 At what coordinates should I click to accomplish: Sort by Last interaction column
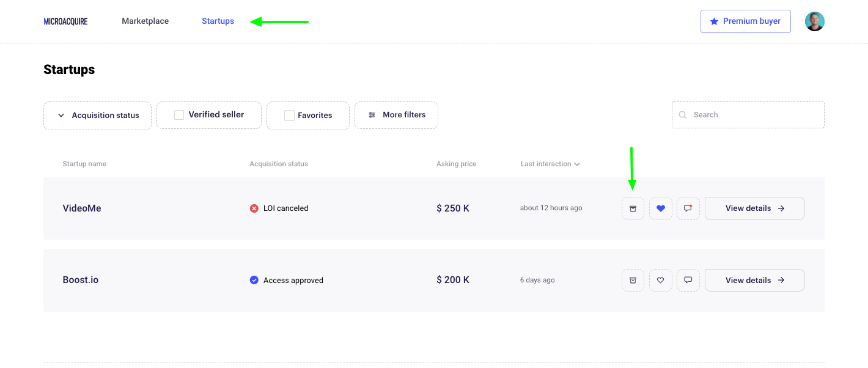click(550, 164)
